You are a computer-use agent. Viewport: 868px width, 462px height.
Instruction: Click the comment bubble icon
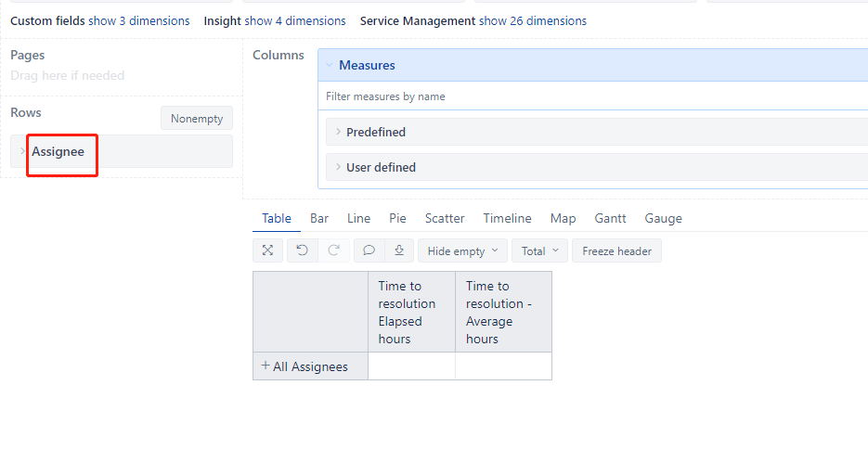pyautogui.click(x=369, y=250)
